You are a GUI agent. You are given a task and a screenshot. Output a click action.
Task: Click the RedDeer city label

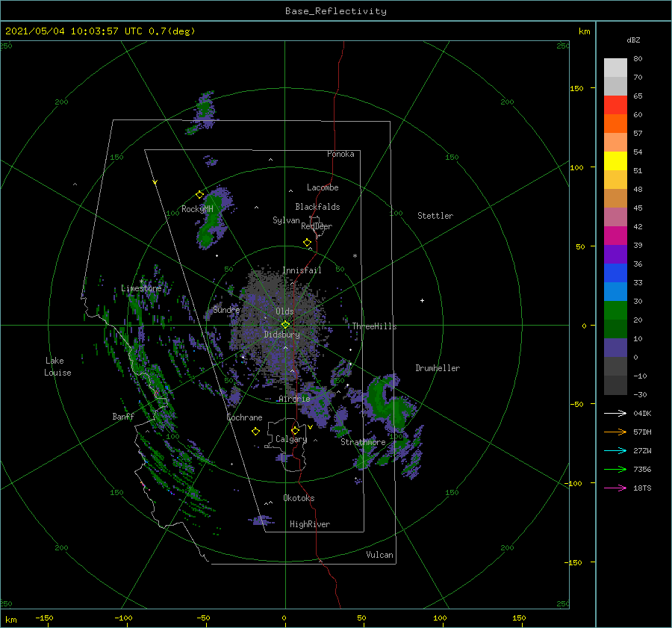[x=317, y=226]
